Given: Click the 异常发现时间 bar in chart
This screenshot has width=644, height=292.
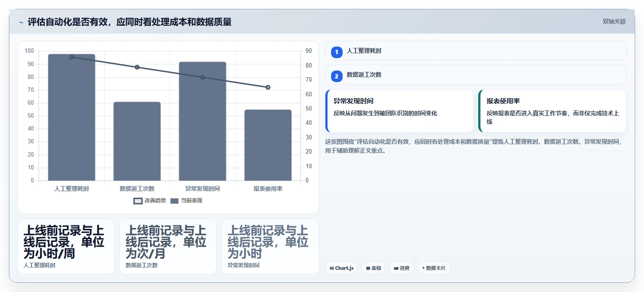Looking at the screenshot, I should click(203, 122).
